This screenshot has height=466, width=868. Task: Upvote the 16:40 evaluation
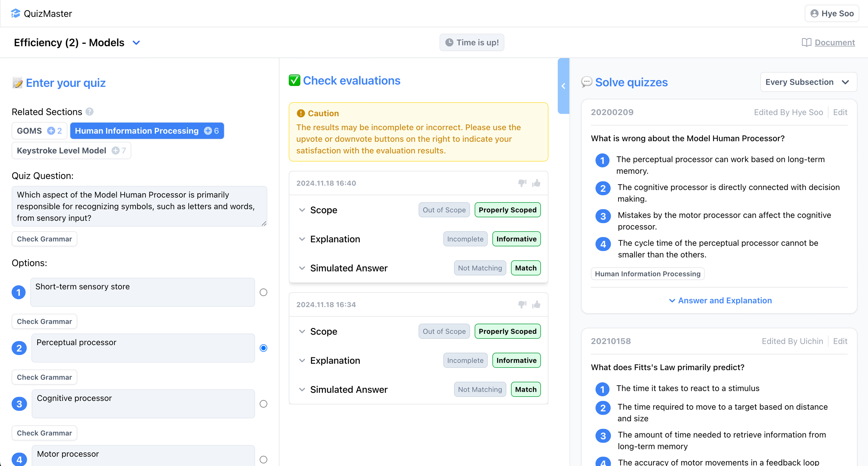pyautogui.click(x=537, y=183)
